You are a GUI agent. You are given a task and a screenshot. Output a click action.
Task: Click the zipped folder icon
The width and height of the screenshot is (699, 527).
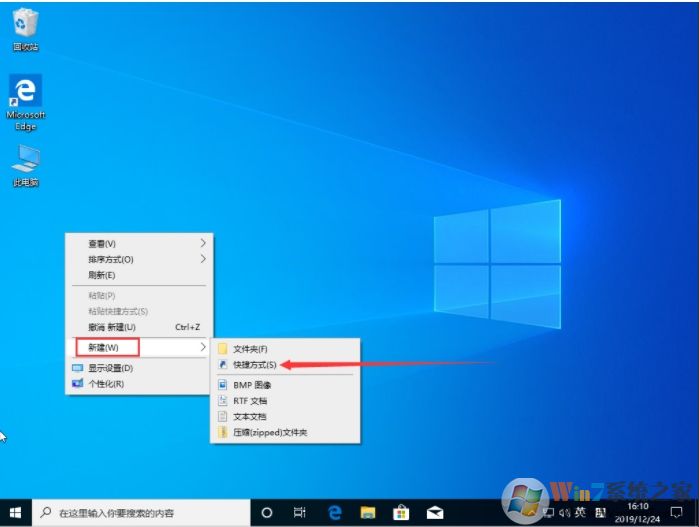tap(223, 432)
